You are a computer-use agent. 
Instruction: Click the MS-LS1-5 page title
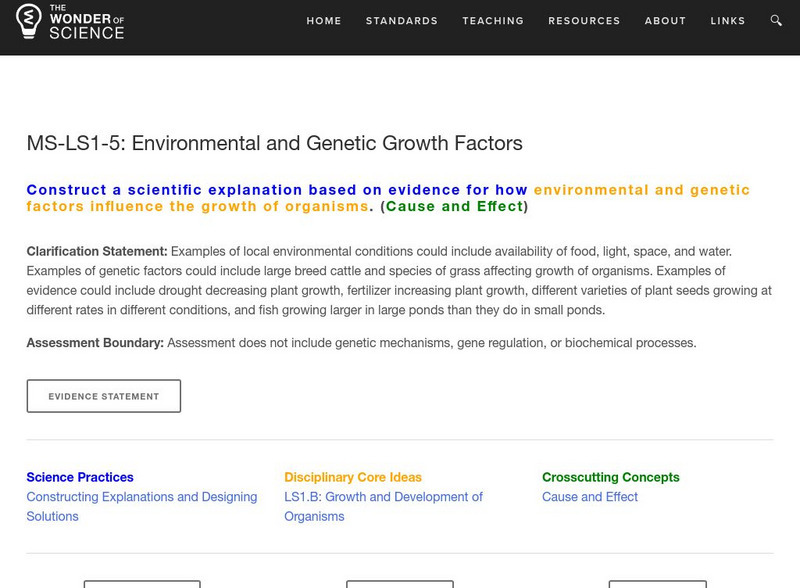(x=274, y=143)
